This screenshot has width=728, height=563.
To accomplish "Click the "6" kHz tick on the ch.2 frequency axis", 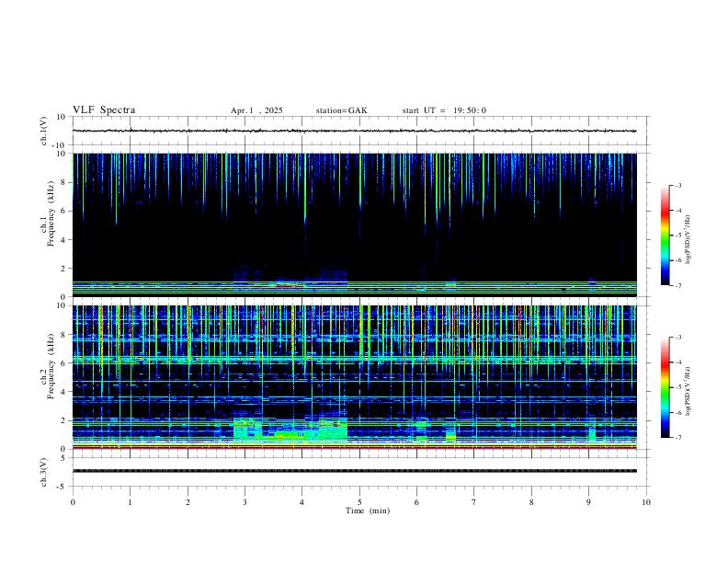I will (x=64, y=362).
